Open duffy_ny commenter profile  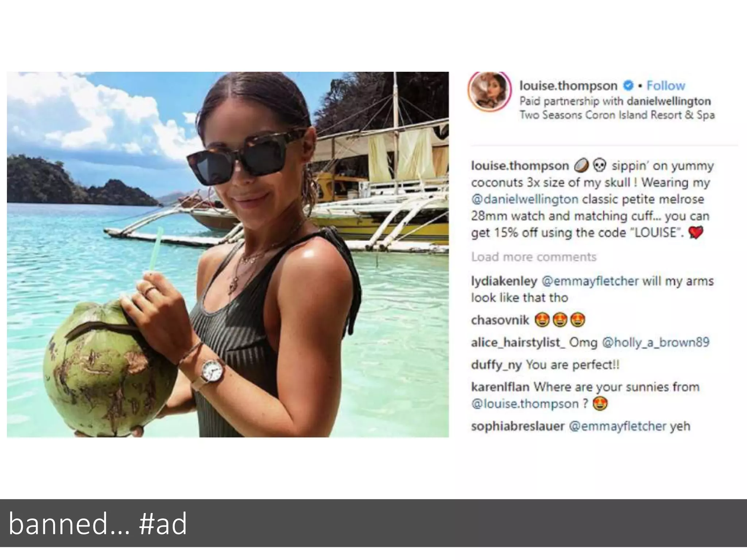(496, 365)
